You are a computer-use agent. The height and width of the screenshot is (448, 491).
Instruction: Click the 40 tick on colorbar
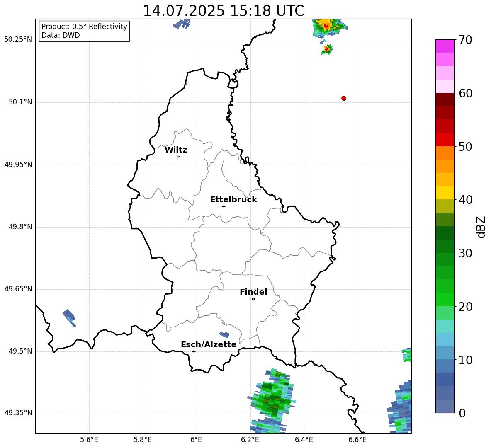pos(465,200)
